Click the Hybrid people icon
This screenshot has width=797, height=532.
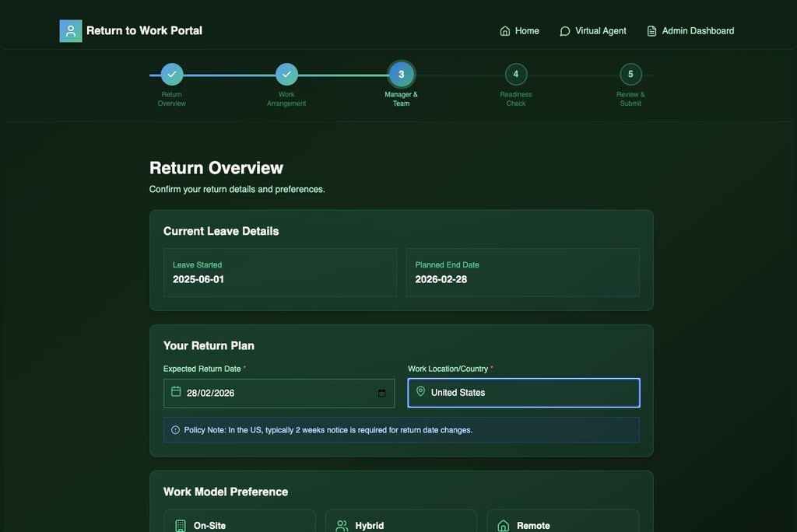pyautogui.click(x=342, y=526)
